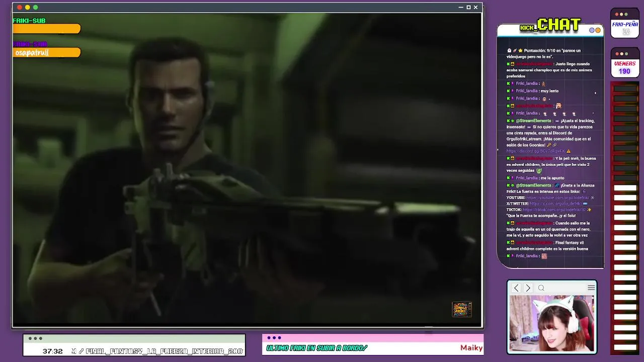The width and height of the screenshot is (644, 362).
Task: Click the VIEWERS 190 counter
Action: pos(624,67)
